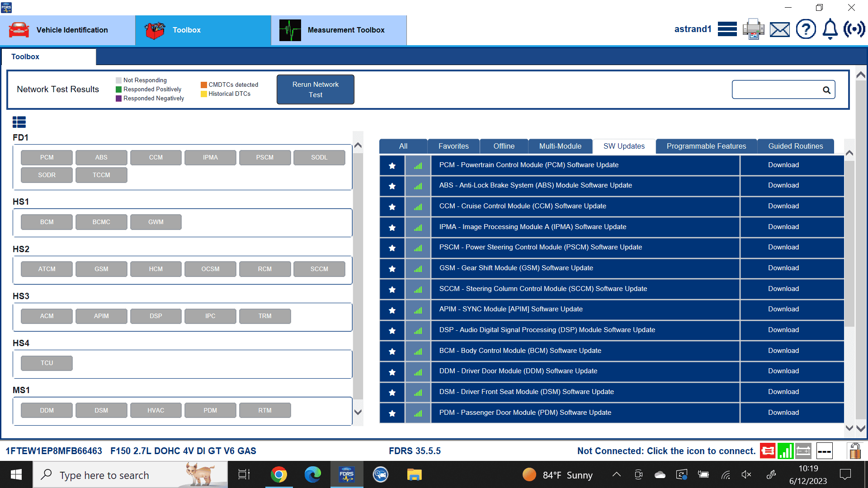Click up arrow of software updates list
868x488 pixels.
point(849,153)
